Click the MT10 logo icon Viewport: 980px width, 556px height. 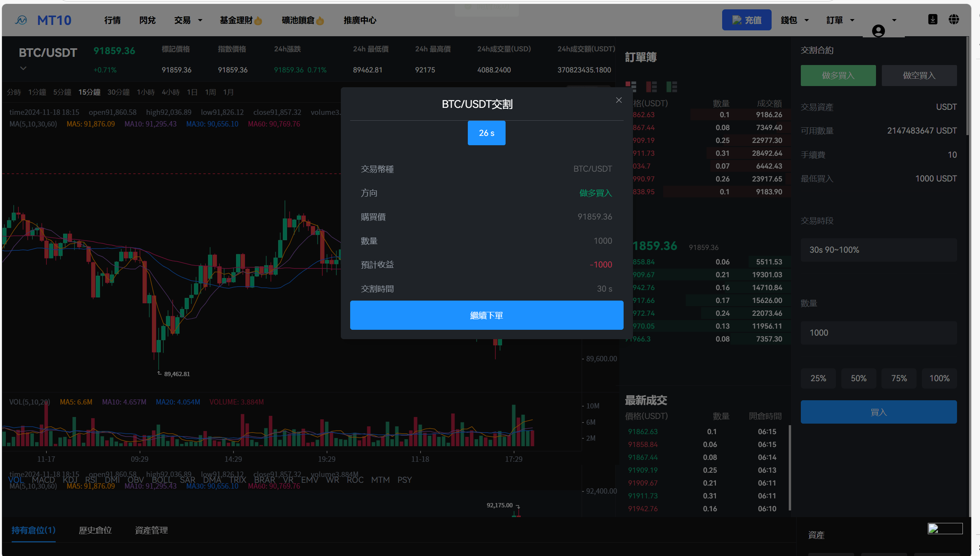tap(21, 20)
